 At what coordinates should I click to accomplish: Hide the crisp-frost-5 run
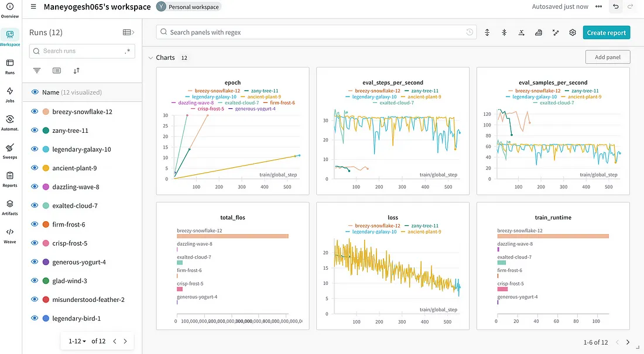35,243
